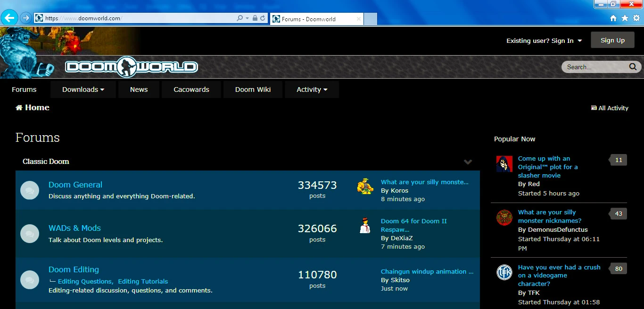Open the address bar autocomplete dropdown arrow
Screen dimensions: 644x309
click(x=247, y=18)
